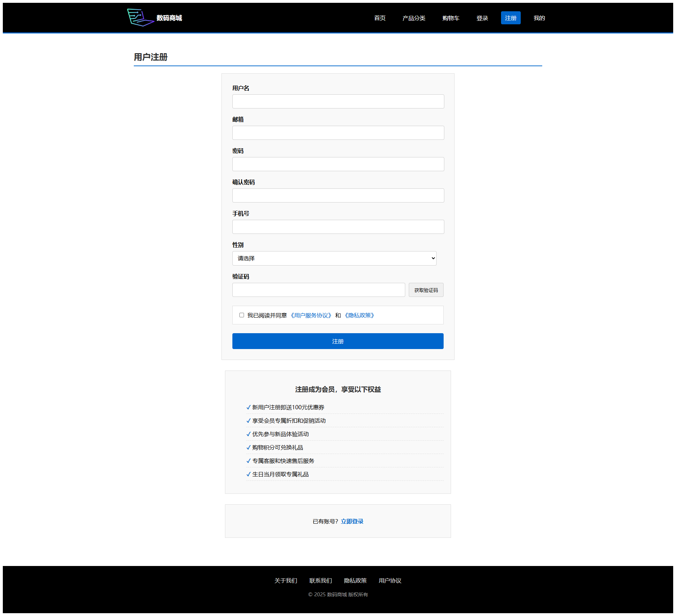
Task: Select 登录 in the header menu
Action: [482, 18]
